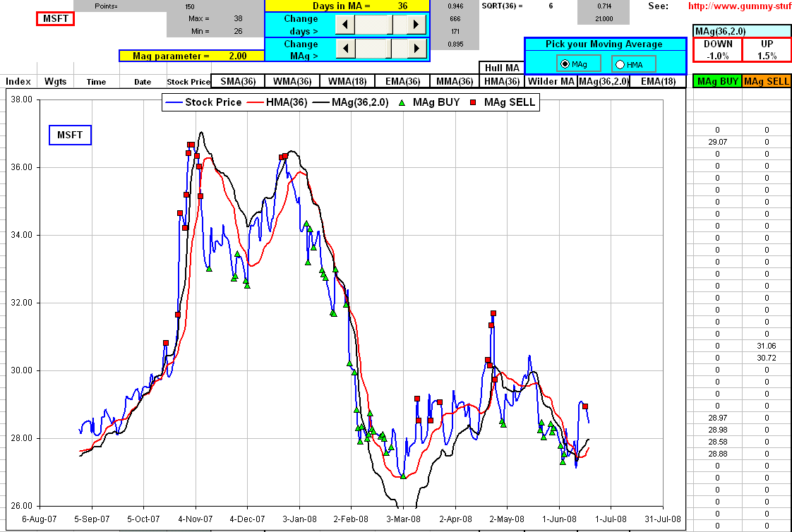The width and height of the screenshot is (792, 532).
Task: Click the orange MAg SELL header
Action: (x=767, y=81)
